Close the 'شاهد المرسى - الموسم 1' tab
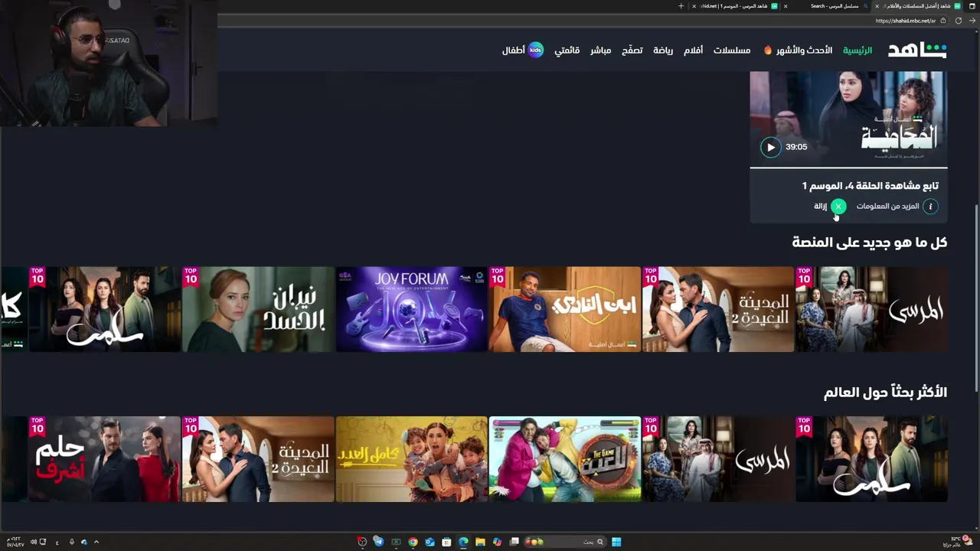The image size is (980, 551). (x=694, y=6)
